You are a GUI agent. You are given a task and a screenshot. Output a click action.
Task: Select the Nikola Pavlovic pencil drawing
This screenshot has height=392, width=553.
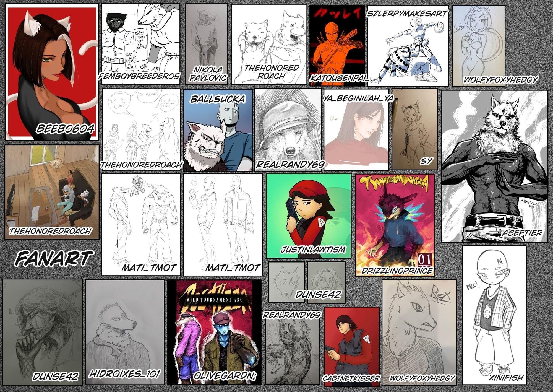[x=206, y=41]
